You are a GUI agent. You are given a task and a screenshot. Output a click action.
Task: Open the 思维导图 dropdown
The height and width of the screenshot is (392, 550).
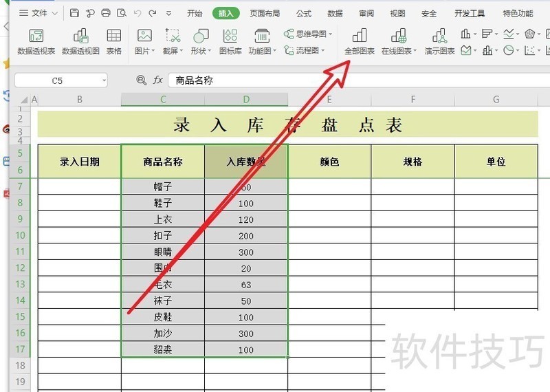pos(309,34)
